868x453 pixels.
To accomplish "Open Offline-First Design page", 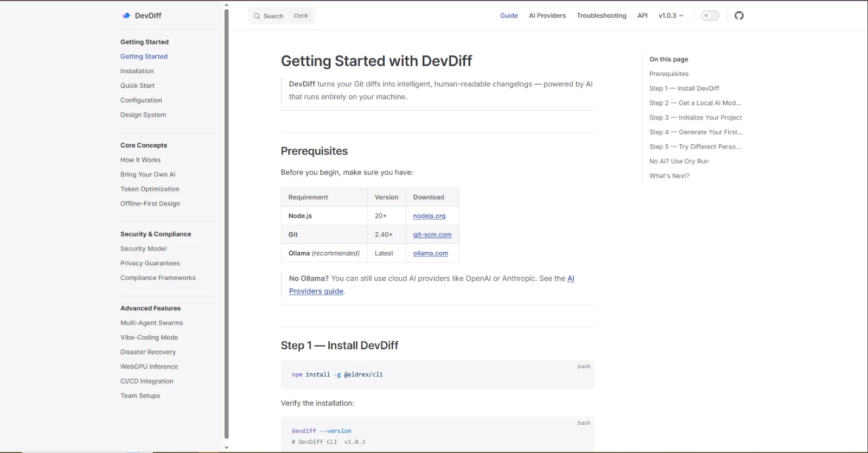I will coord(150,204).
